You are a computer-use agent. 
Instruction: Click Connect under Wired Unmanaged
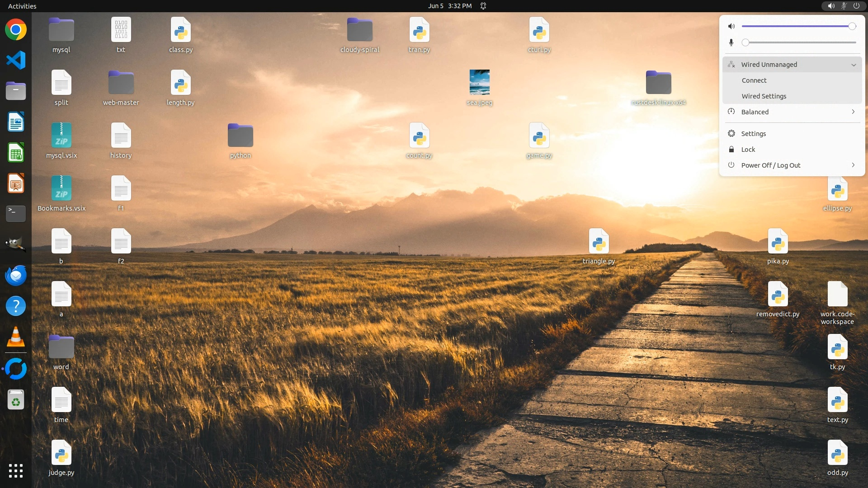click(x=754, y=80)
